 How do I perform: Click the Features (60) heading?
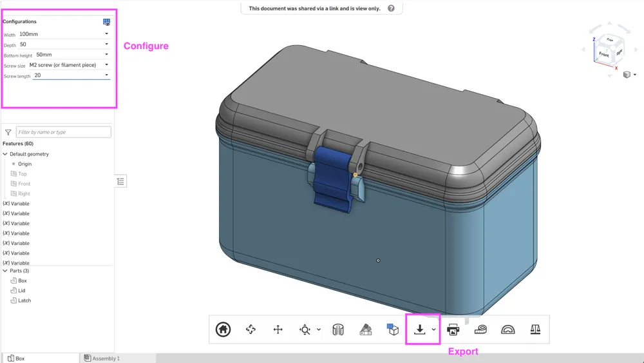click(x=18, y=144)
